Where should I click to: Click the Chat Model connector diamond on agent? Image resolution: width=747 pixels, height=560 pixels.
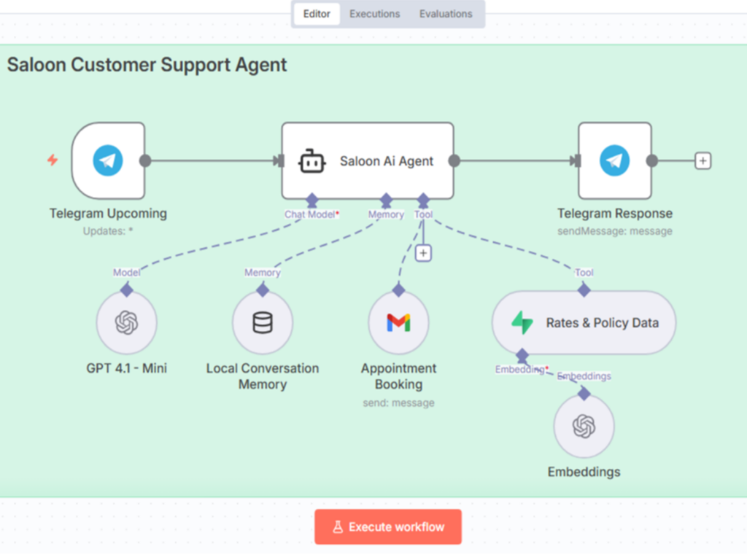312,200
